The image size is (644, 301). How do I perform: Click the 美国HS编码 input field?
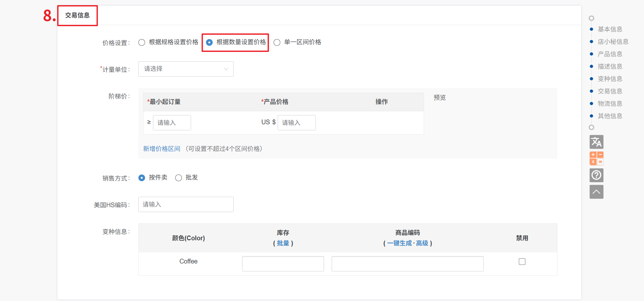point(186,204)
